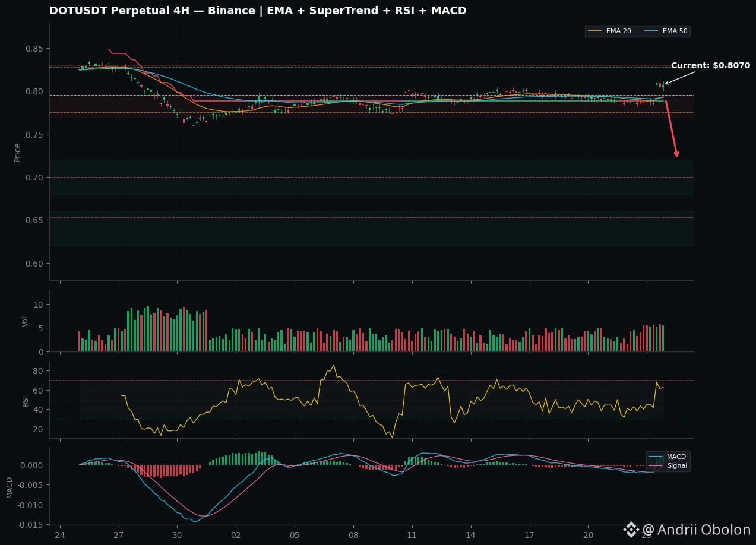Click the 0.70 price axis label
The image size is (756, 545).
[34, 178]
